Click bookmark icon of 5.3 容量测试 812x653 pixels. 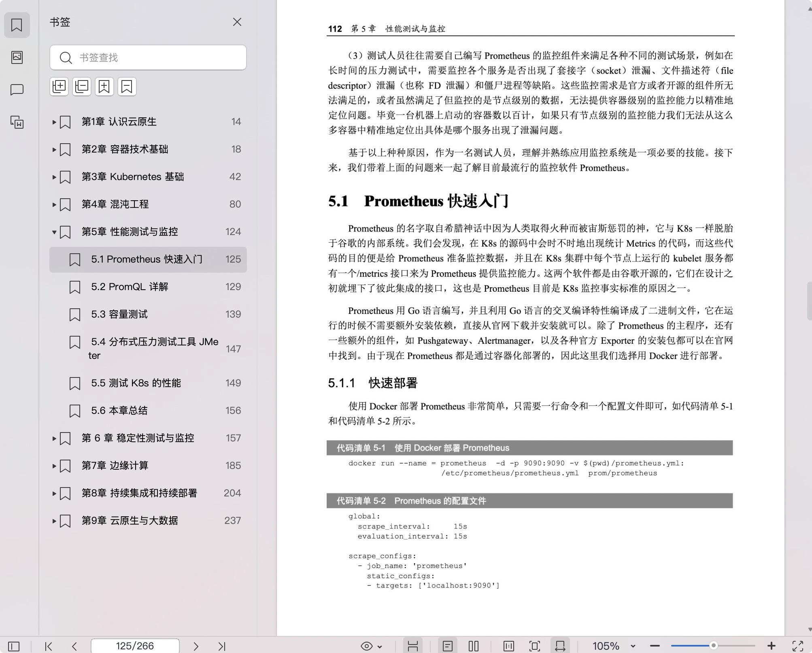click(x=75, y=314)
